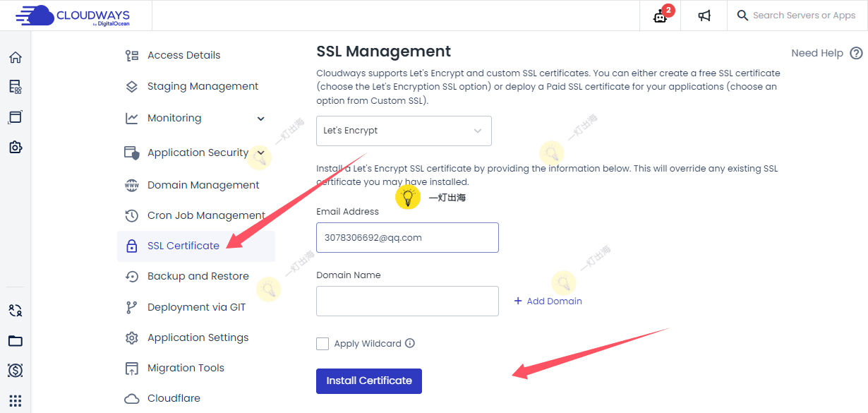Focus the Email Address field

point(407,237)
